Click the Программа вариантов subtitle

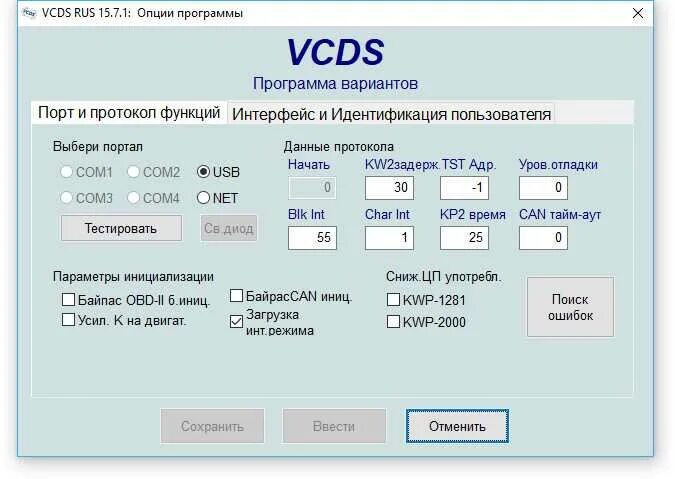[x=335, y=83]
